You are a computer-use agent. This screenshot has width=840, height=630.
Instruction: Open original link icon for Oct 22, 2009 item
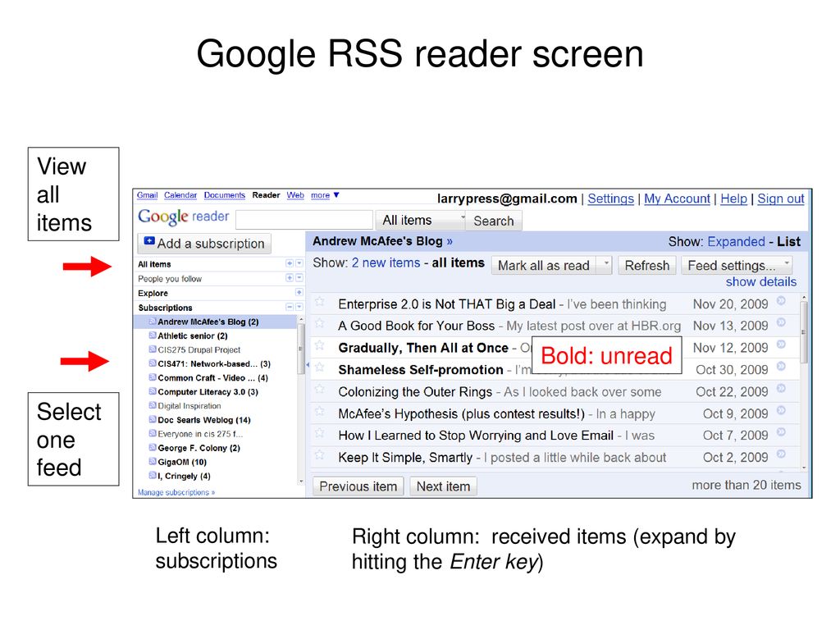pyautogui.click(x=781, y=388)
